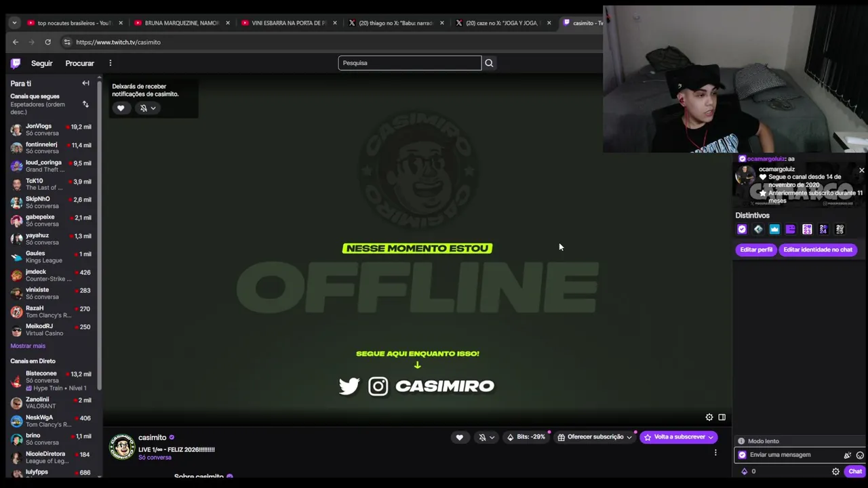Open Bits -29% button
The width and height of the screenshot is (868, 488).
pyautogui.click(x=526, y=437)
